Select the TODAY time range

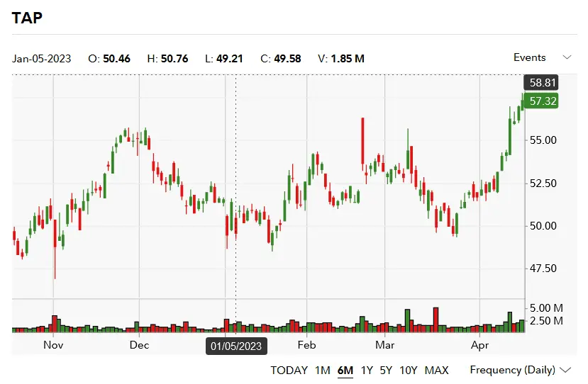(x=289, y=371)
